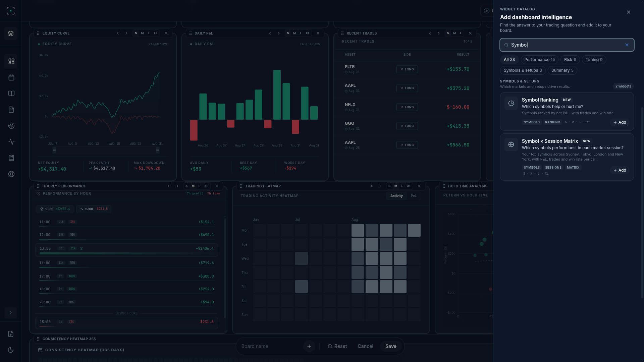Open the bookmark journal icon in sidebar
The width and height of the screenshot is (644, 362).
[11, 158]
